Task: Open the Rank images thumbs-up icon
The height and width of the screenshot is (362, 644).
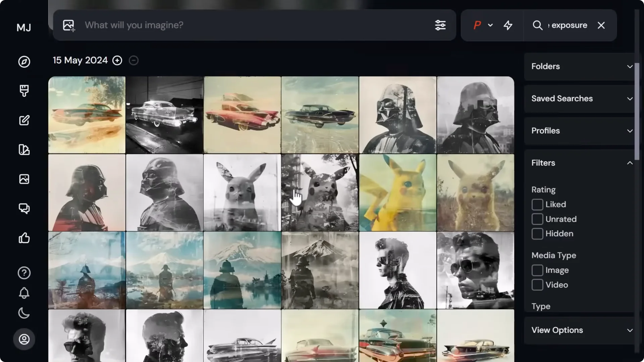Action: (24, 238)
